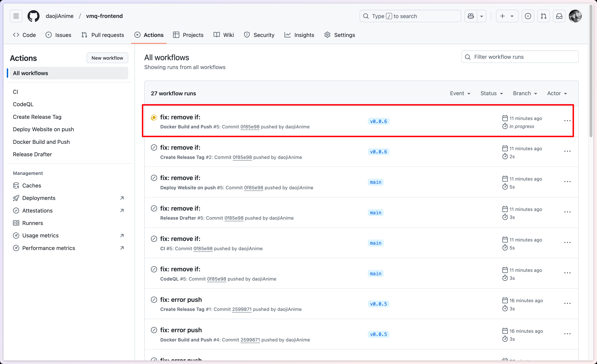Open the notifications inbox icon
The image size is (597, 364).
[x=559, y=16]
